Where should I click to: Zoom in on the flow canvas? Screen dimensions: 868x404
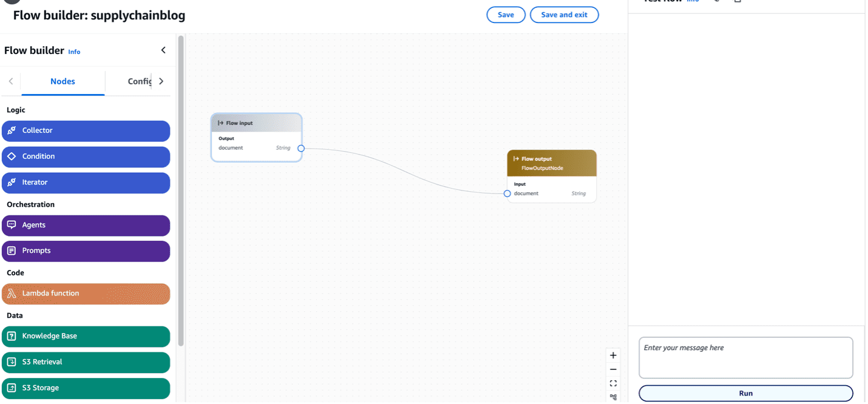(x=612, y=355)
